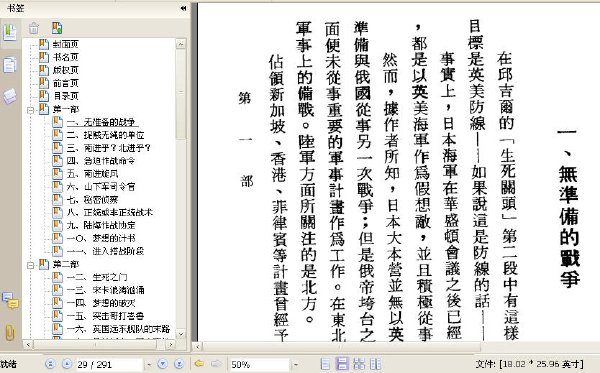Select bookmark 四、急迫作战命令
This screenshot has width=600, height=373.
101,161
